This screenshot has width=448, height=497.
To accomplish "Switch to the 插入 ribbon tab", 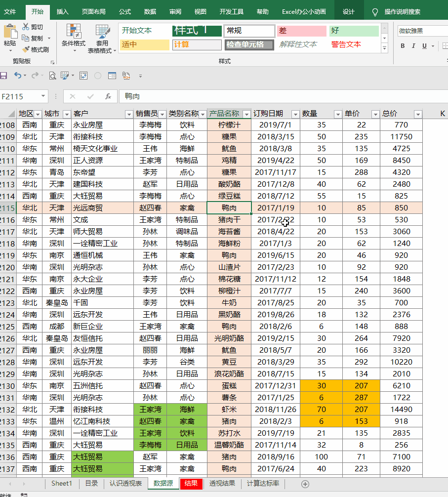I will 62,12.
